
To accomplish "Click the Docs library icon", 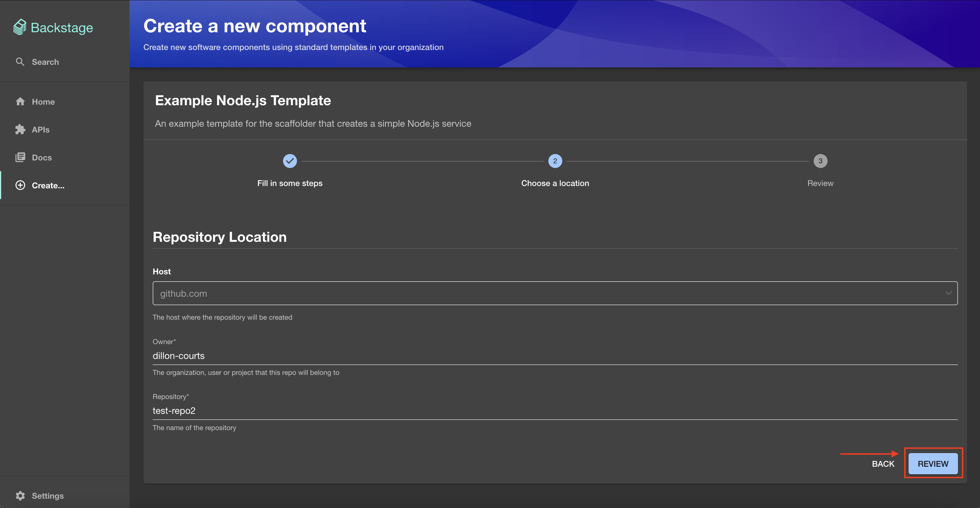I will 20,157.
